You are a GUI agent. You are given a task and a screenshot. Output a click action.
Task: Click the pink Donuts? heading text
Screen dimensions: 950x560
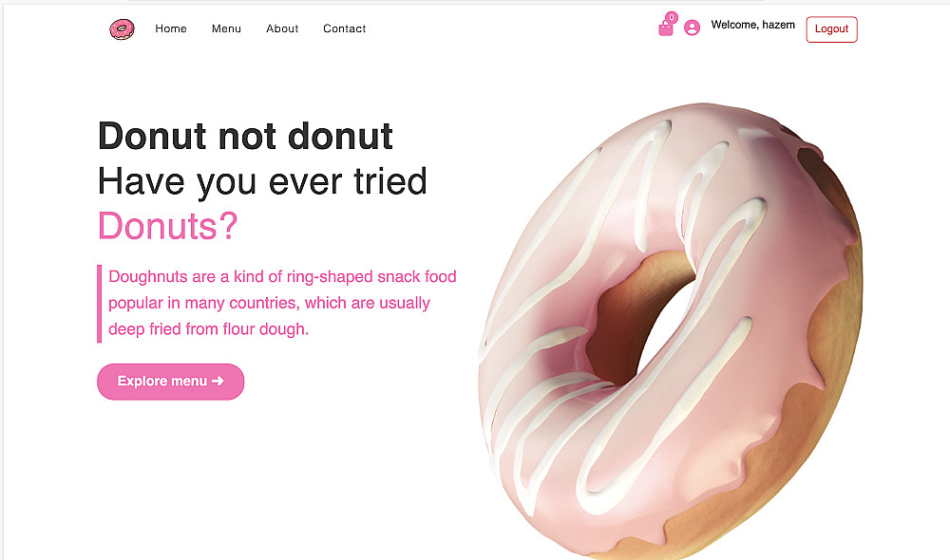168,226
